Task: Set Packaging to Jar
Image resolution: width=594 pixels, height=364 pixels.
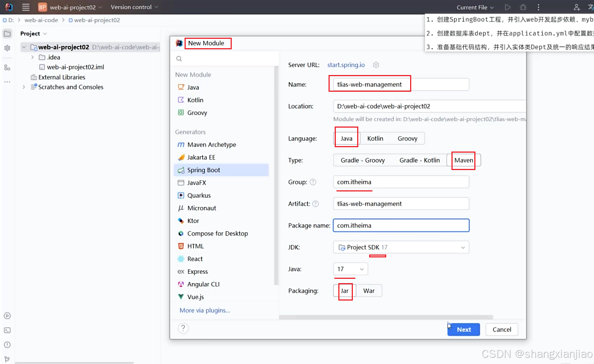Action: click(x=345, y=291)
